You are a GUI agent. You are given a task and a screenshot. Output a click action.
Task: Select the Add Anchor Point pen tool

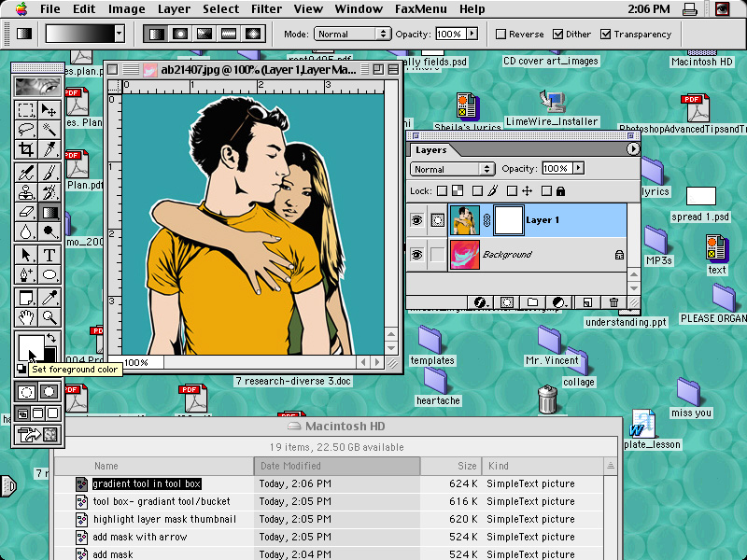click(x=26, y=274)
